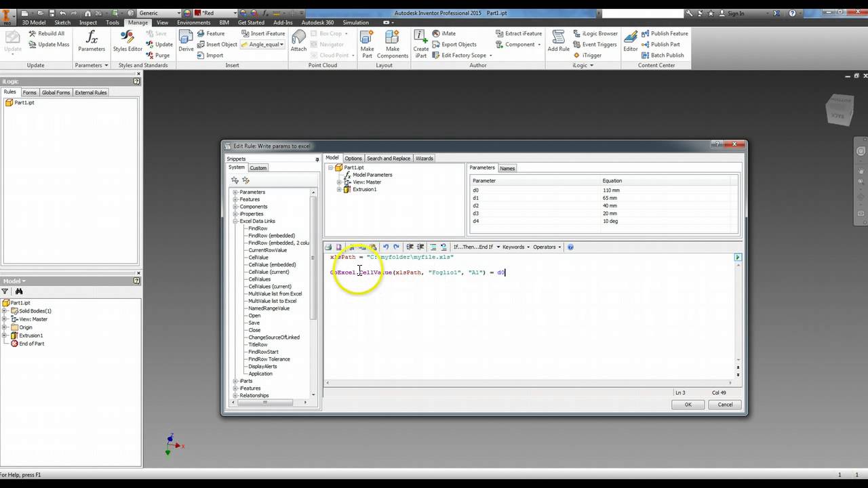Viewport: 868px width, 488px height.
Task: Click the Derive icon
Action: pyautogui.click(x=186, y=41)
